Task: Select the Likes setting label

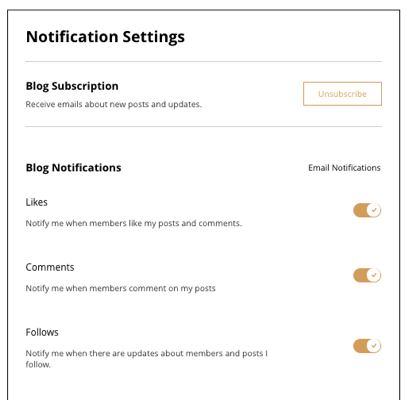Action: [x=37, y=202]
